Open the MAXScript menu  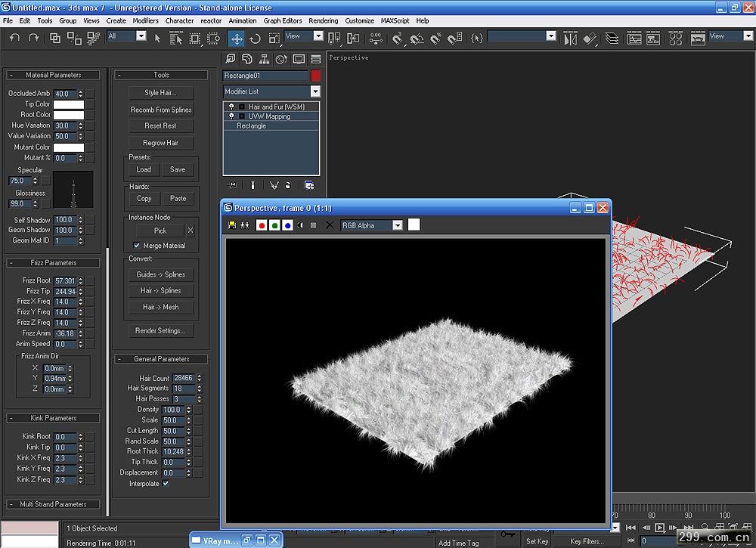(x=395, y=20)
